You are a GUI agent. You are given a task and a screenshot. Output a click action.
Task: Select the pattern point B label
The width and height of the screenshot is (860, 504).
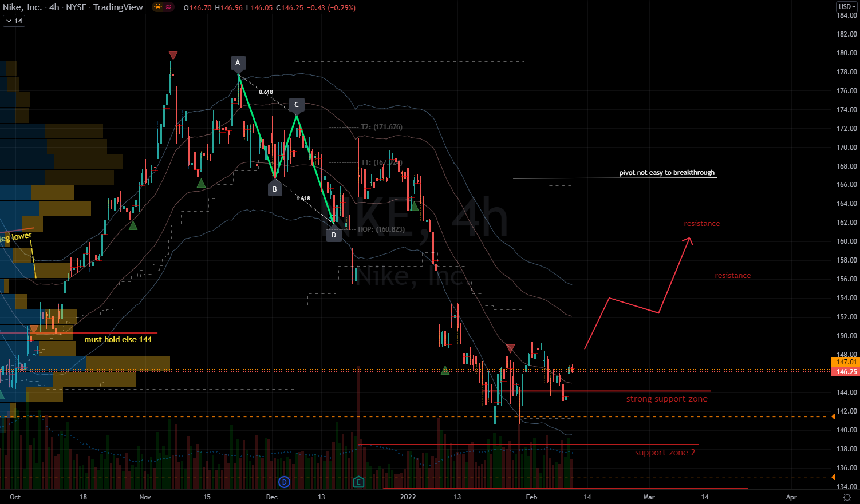275,189
